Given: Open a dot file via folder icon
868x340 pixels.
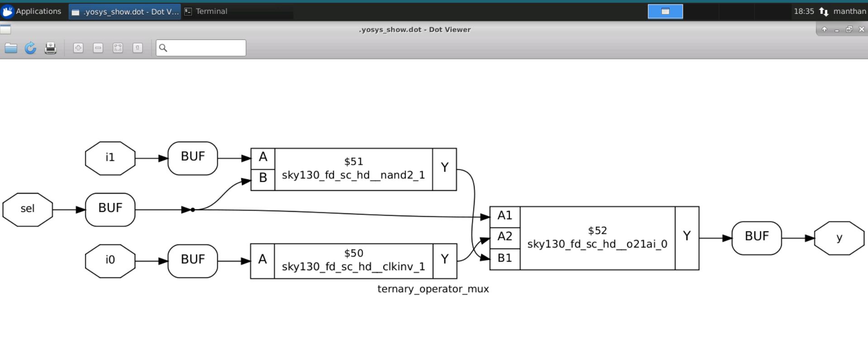Looking at the screenshot, I should tap(11, 48).
